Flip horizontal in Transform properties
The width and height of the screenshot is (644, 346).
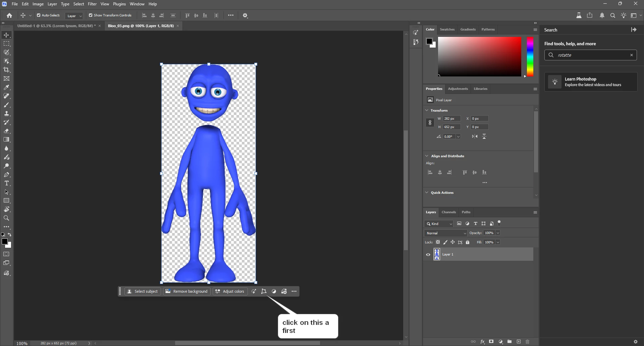(x=475, y=136)
